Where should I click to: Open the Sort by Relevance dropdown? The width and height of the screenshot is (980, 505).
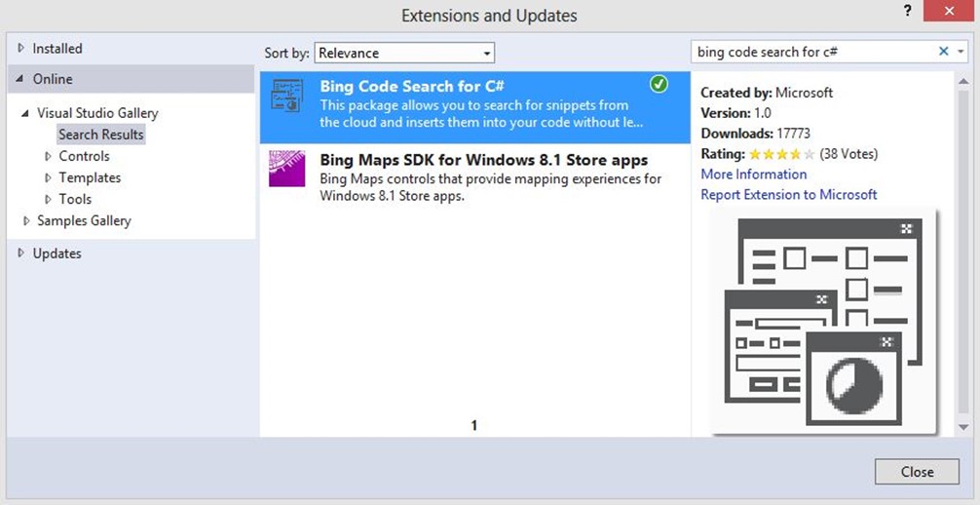tap(404, 54)
